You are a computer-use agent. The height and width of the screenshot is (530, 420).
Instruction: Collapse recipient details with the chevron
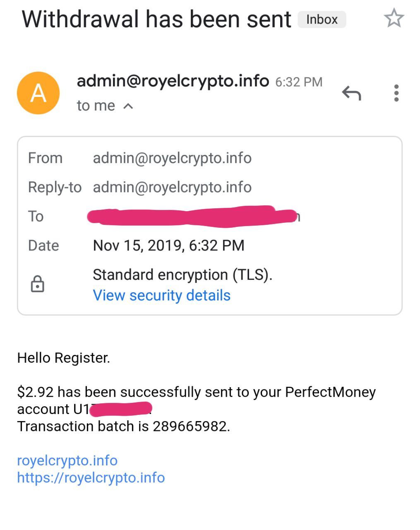tap(128, 106)
